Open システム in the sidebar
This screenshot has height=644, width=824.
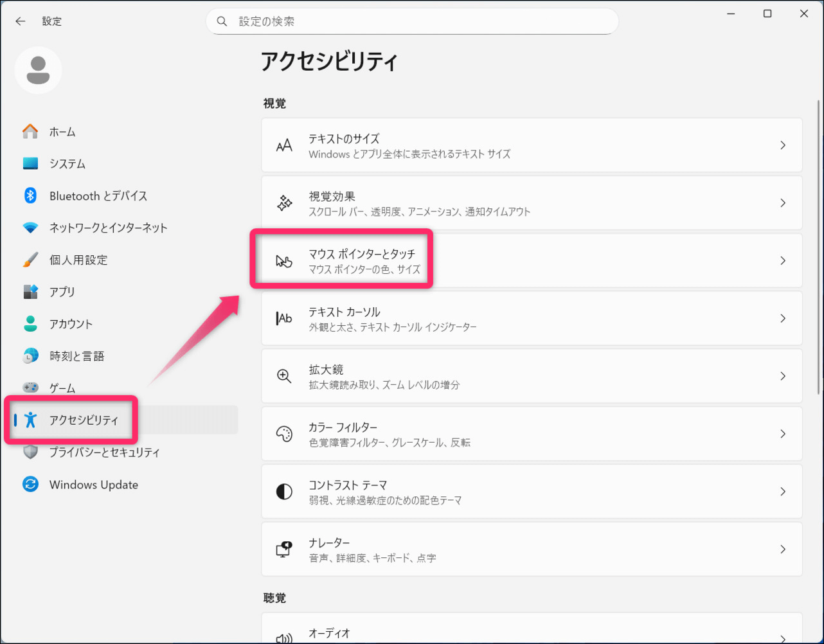67,164
